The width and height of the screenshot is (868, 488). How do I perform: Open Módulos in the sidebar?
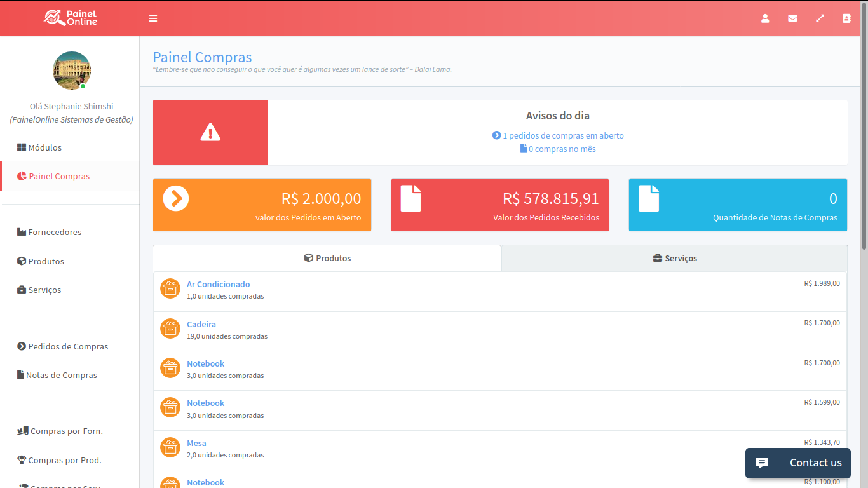pos(44,147)
